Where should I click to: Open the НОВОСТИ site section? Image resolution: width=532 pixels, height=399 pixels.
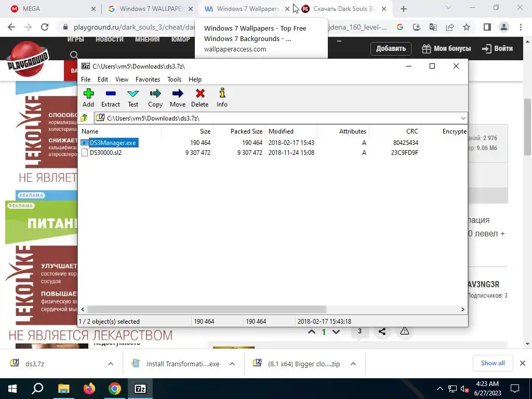[109, 39]
